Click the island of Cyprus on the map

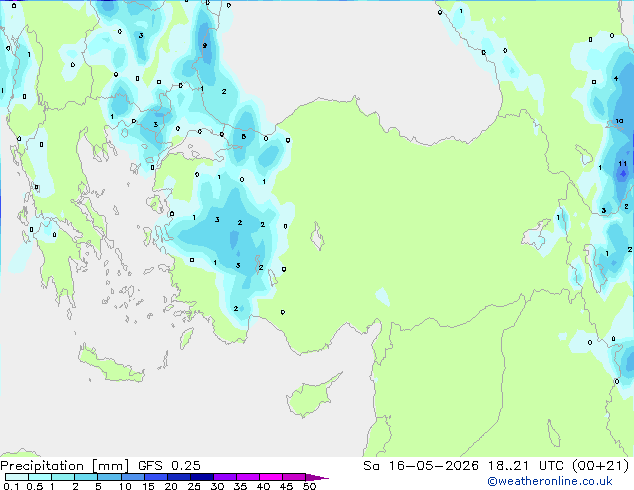click(309, 398)
